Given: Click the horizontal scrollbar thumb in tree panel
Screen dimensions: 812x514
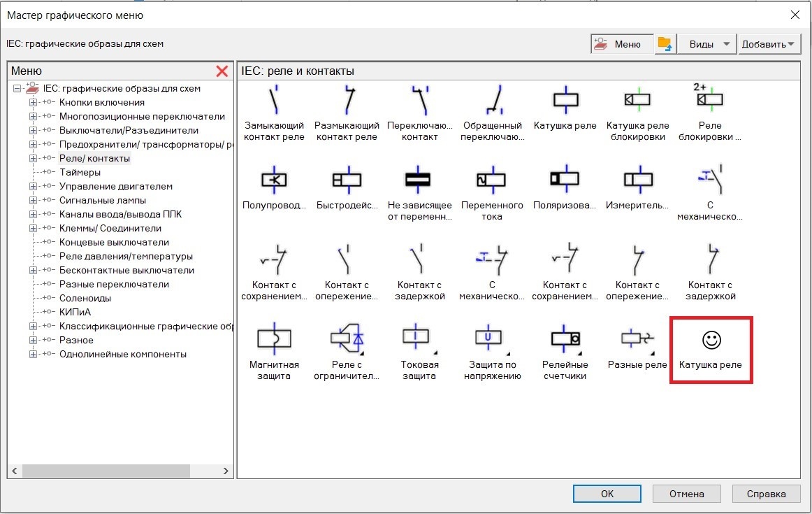Looking at the screenshot, I should coord(106,471).
